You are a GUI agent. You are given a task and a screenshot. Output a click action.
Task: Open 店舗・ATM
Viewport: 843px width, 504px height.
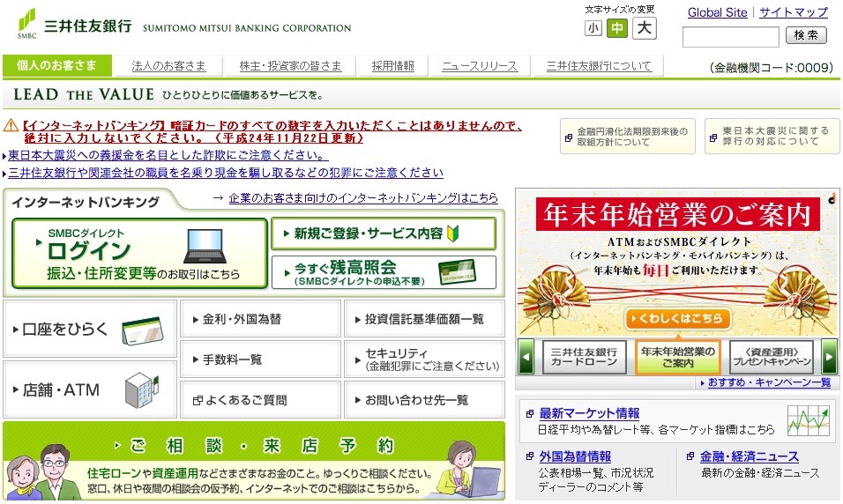click(x=90, y=389)
